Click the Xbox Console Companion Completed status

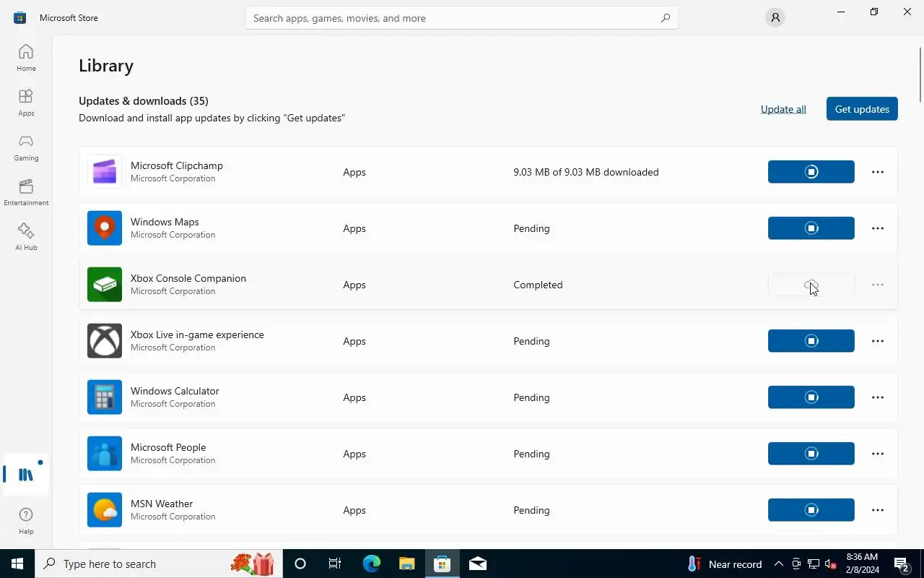point(538,285)
